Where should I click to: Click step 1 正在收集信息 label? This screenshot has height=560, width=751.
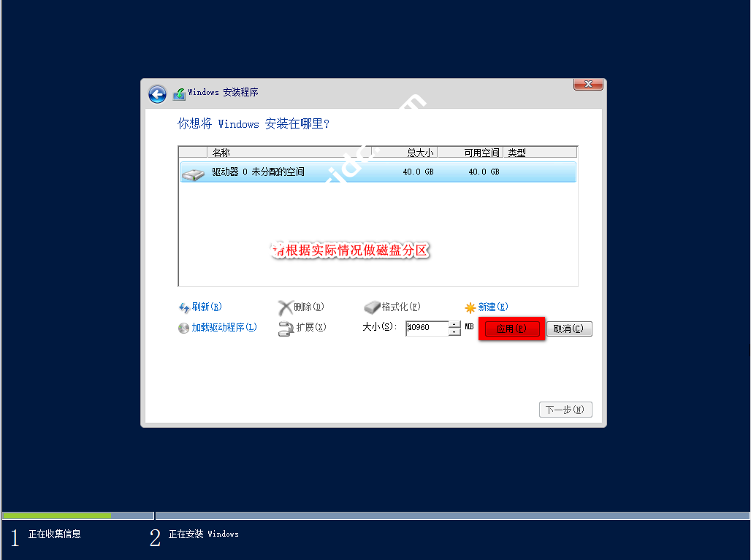[x=54, y=534]
